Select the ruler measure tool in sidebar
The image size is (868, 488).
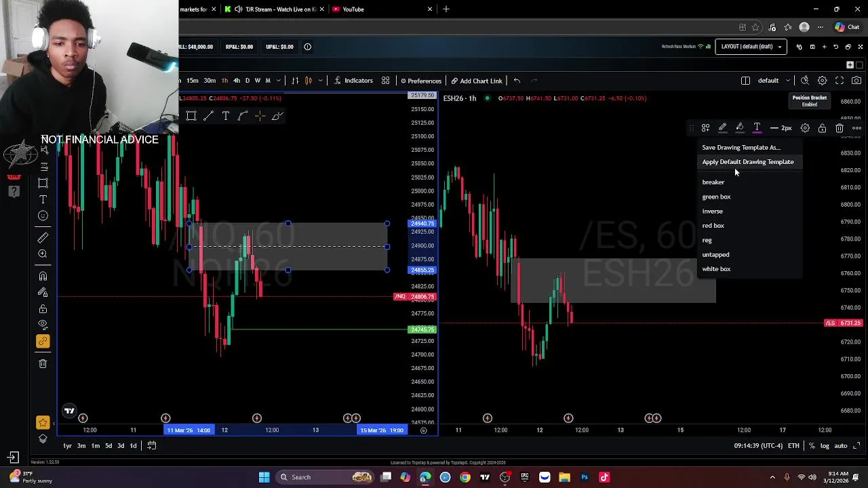(x=43, y=237)
